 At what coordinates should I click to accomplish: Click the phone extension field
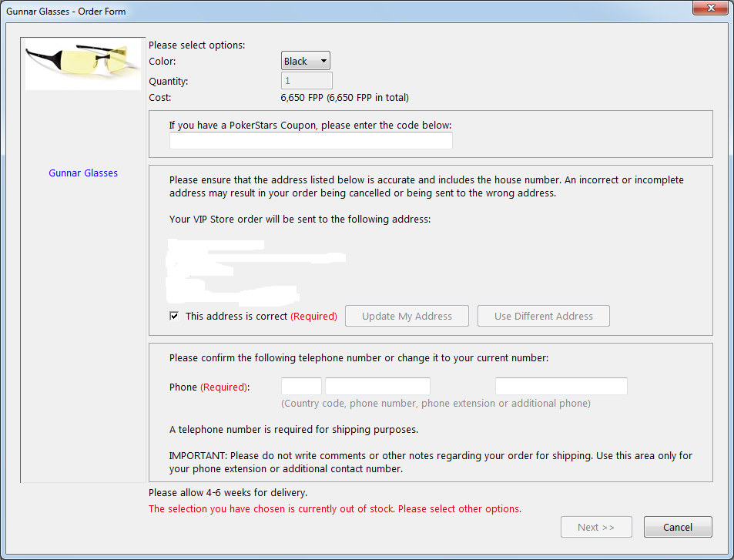(561, 386)
